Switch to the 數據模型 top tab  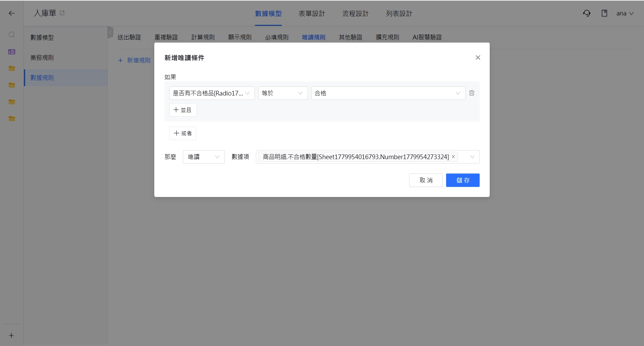tap(268, 13)
